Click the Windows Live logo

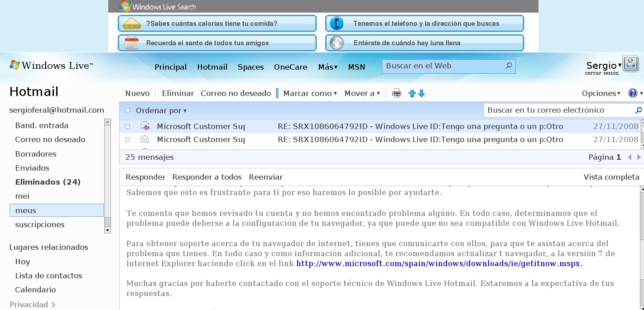[51, 65]
